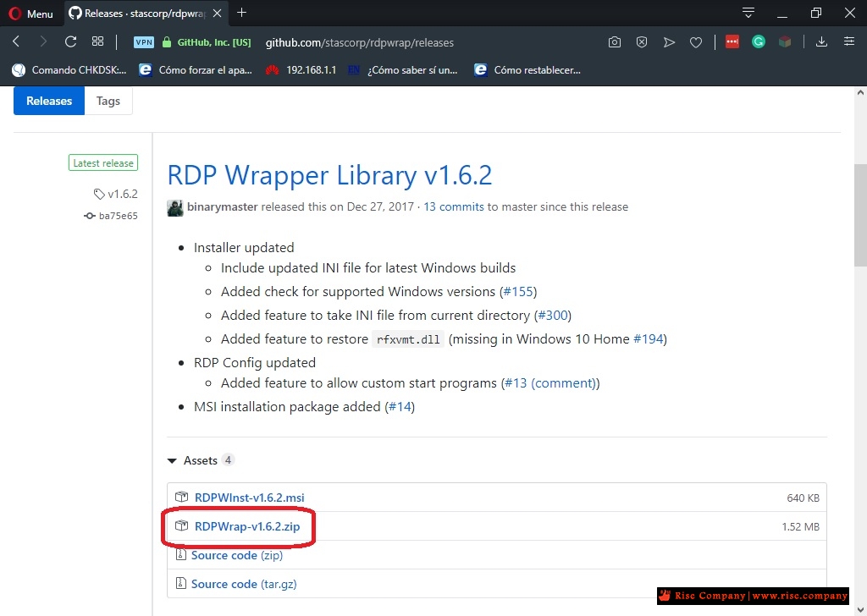Open the My Flow send icon
The width and height of the screenshot is (867, 616).
tap(669, 42)
